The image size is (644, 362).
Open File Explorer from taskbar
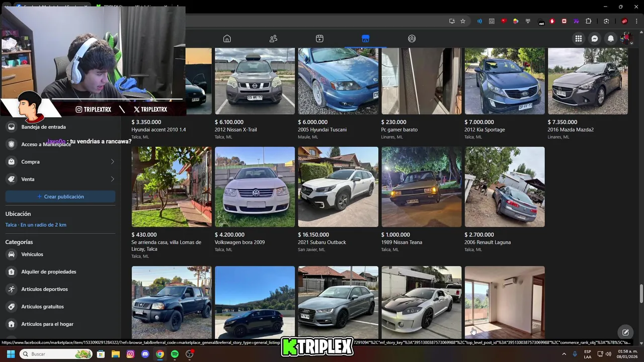click(x=116, y=354)
